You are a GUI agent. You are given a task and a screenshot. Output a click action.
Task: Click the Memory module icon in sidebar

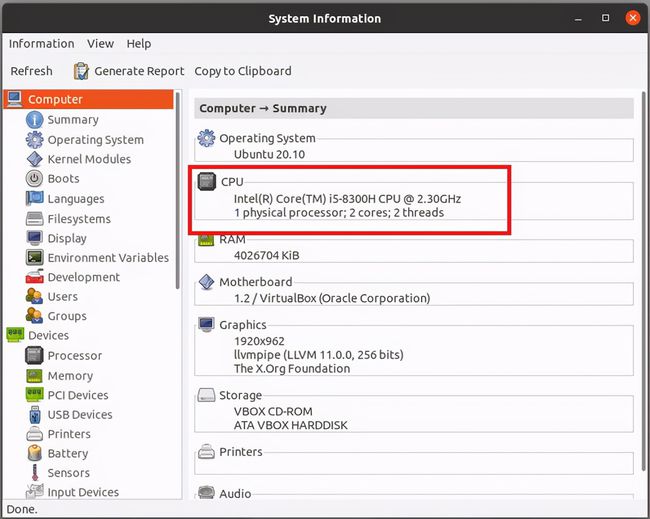[x=34, y=376]
